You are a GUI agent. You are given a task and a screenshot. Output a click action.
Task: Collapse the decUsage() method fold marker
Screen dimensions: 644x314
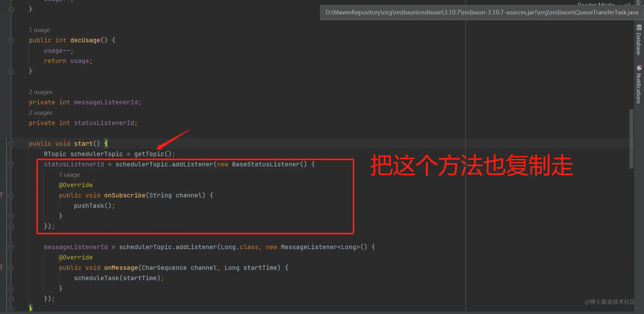pos(11,40)
